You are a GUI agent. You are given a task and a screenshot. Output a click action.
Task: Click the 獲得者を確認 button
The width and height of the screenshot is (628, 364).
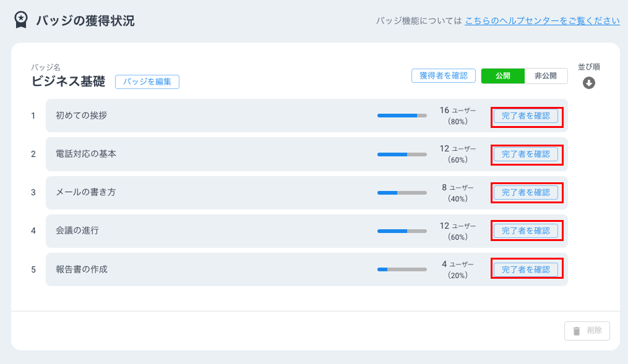click(444, 76)
